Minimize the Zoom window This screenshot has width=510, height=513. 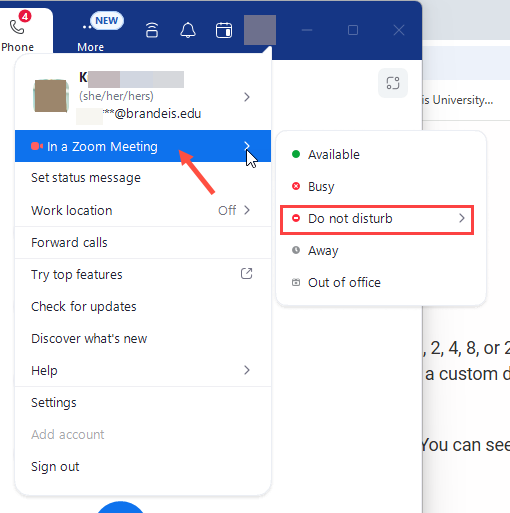307,30
